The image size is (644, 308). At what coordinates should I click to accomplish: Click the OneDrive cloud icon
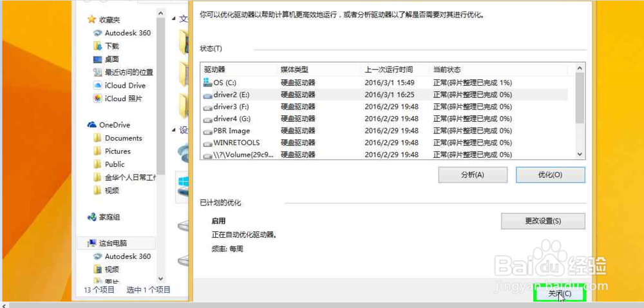point(92,125)
